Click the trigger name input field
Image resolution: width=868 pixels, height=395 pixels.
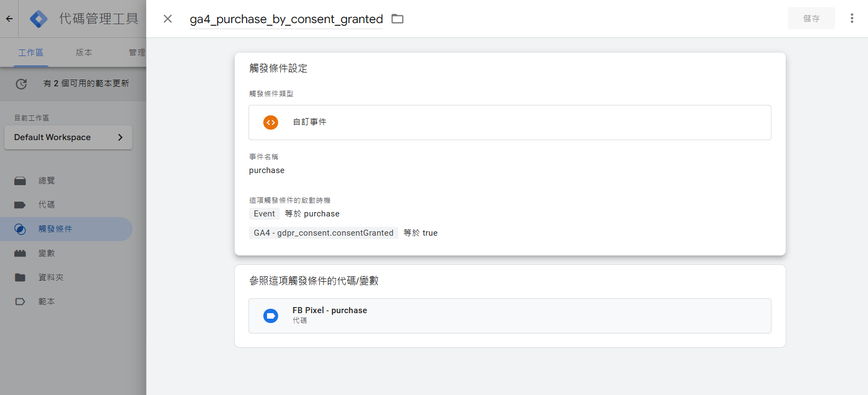coord(286,19)
